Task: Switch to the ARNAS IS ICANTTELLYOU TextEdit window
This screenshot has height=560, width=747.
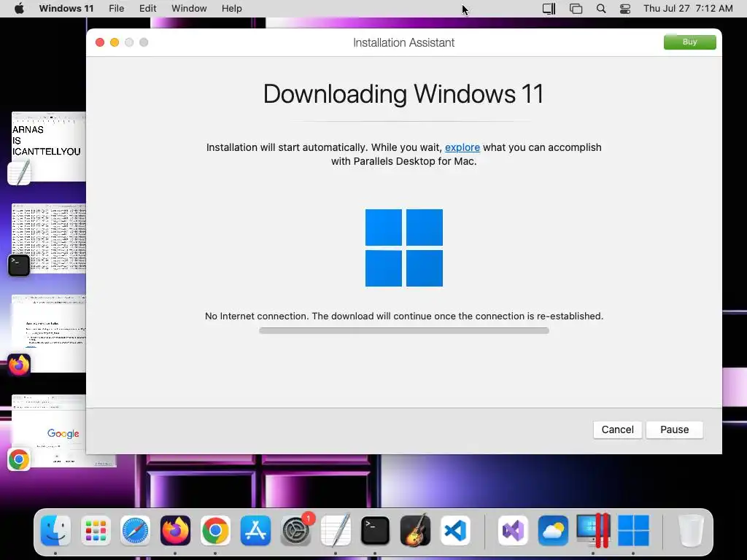Action: pyautogui.click(x=49, y=146)
